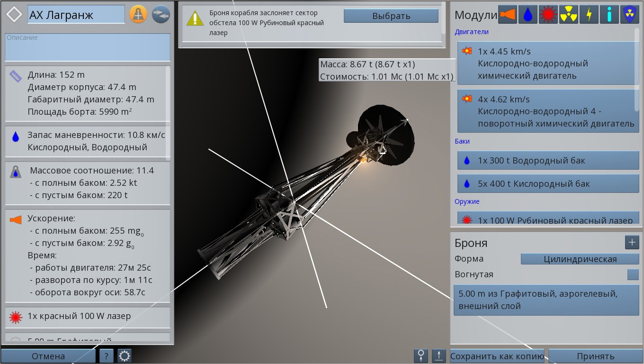Click the red laser icon in left panel
This screenshot has height=364, width=644.
click(x=16, y=318)
